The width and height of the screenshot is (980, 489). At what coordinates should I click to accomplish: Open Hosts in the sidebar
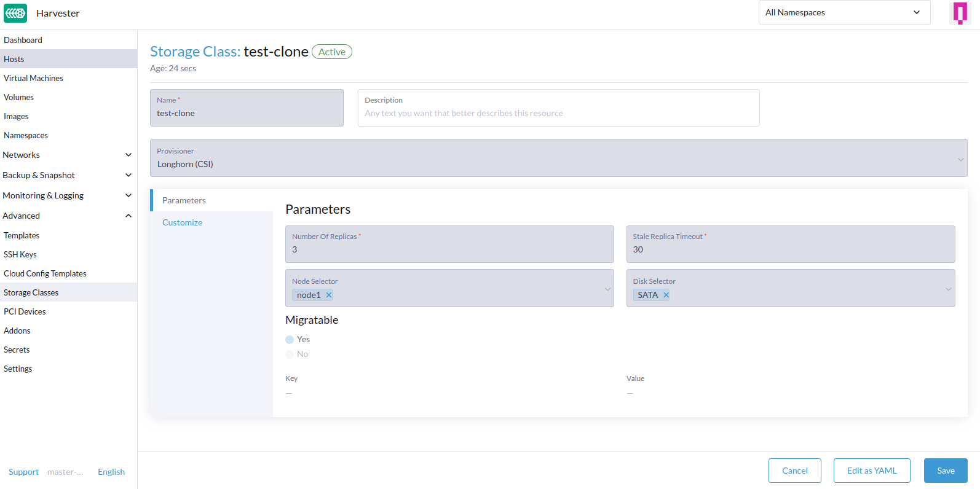(68, 59)
